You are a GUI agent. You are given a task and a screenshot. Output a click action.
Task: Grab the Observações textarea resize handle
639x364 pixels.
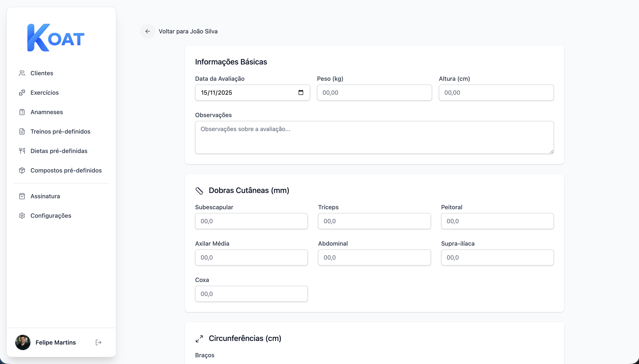coord(551,152)
